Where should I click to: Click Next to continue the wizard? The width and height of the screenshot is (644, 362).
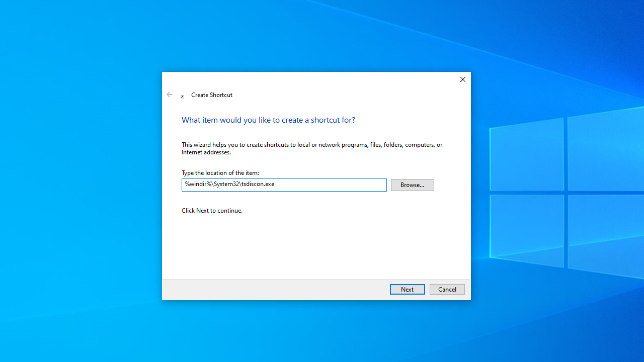point(407,289)
